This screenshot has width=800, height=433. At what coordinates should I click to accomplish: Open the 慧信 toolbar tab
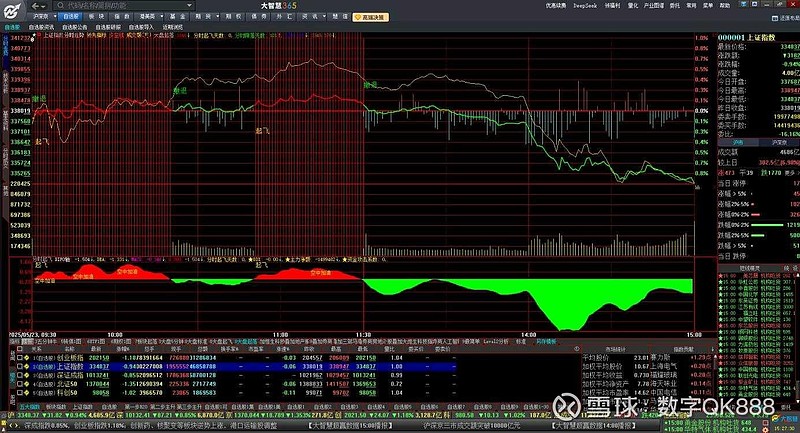pos(341,17)
